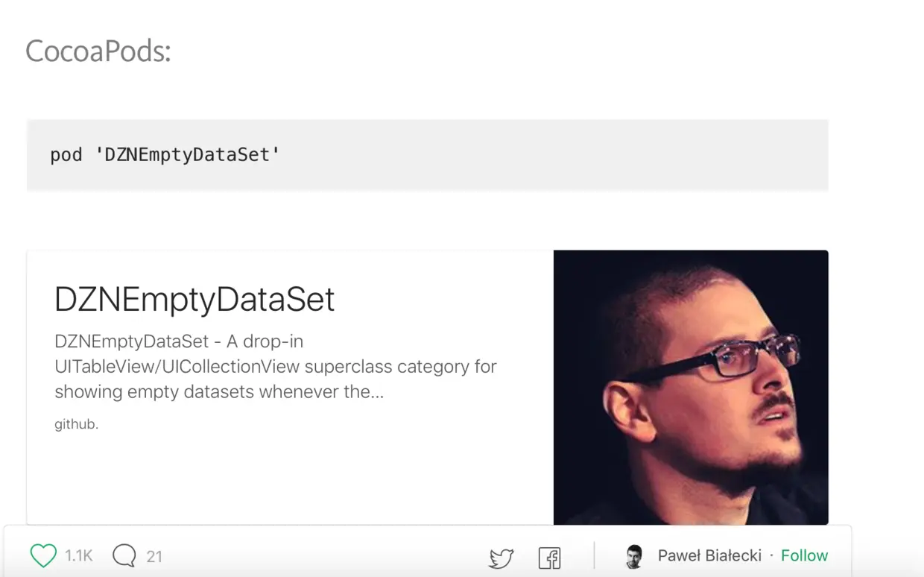This screenshot has height=577, width=924.
Task: Open the 21 responses count
Action: 154,556
